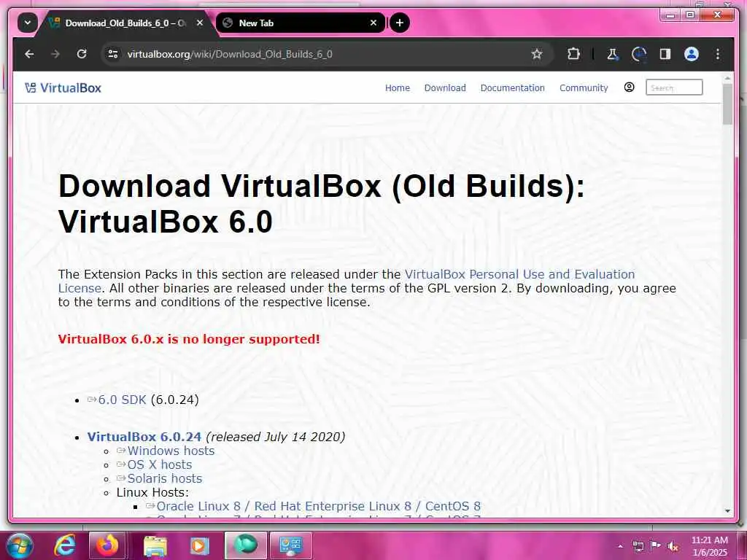The image size is (747, 560).
Task: Open the 6.0 SDK link
Action: [122, 400]
